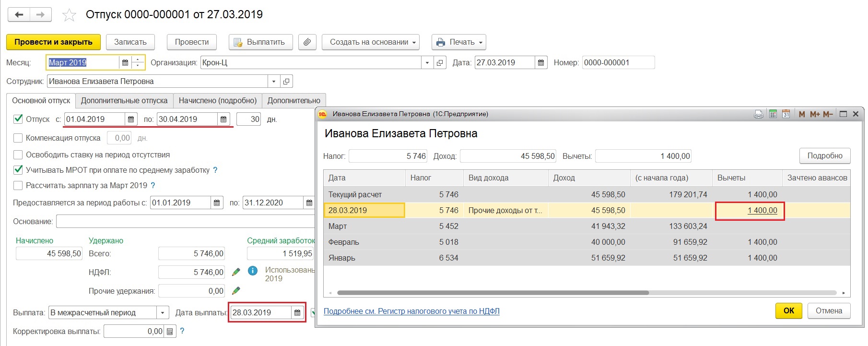Viewport: 868px width, 346px height.
Task: Expand the Организация dropdown
Action: [x=427, y=63]
